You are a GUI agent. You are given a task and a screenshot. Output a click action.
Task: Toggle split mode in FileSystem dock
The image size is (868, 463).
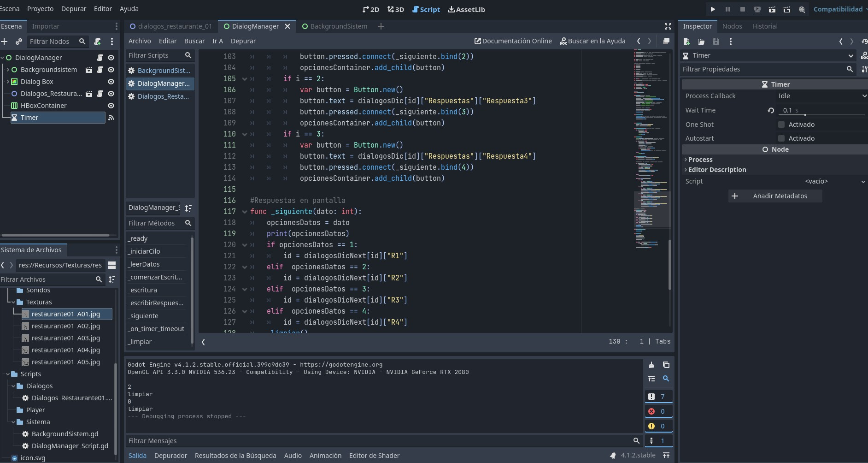112,265
